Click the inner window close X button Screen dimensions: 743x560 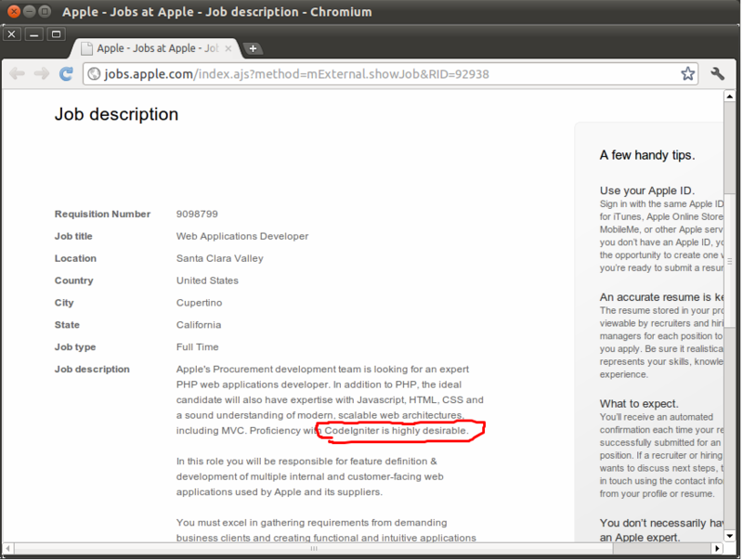(12, 34)
